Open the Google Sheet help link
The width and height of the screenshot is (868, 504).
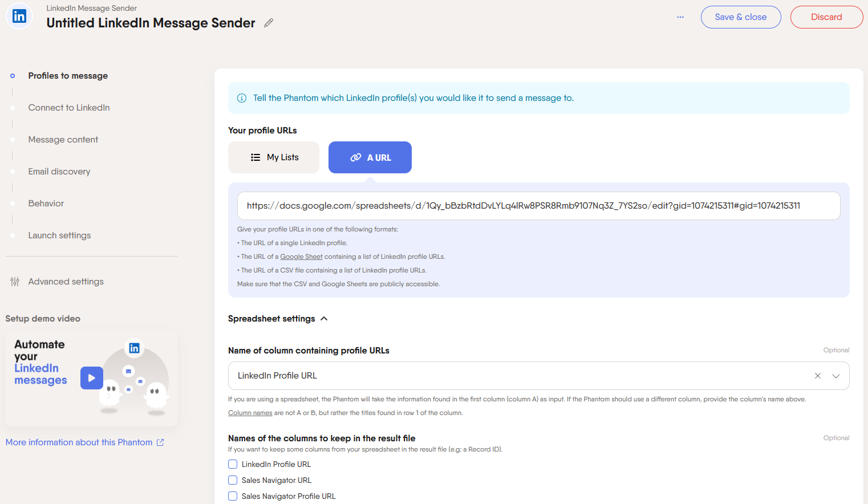(301, 257)
